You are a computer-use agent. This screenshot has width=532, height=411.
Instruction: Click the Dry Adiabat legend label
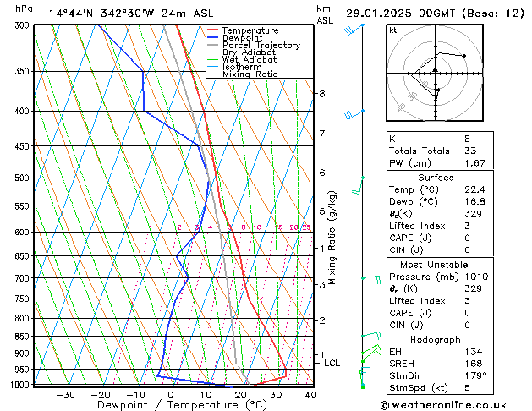[x=249, y=52]
